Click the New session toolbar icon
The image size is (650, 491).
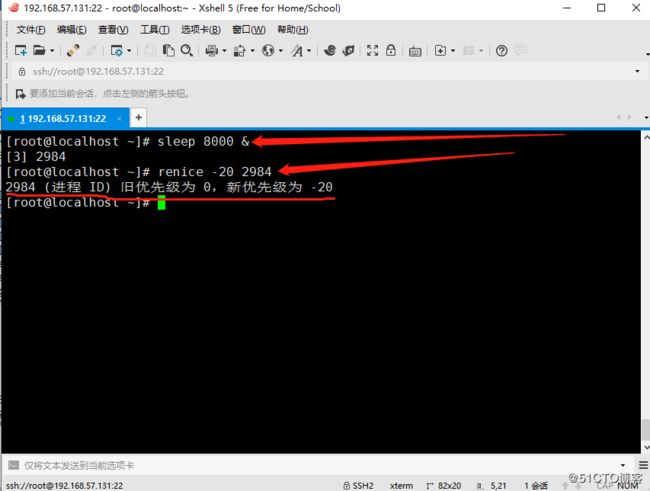pos(20,51)
